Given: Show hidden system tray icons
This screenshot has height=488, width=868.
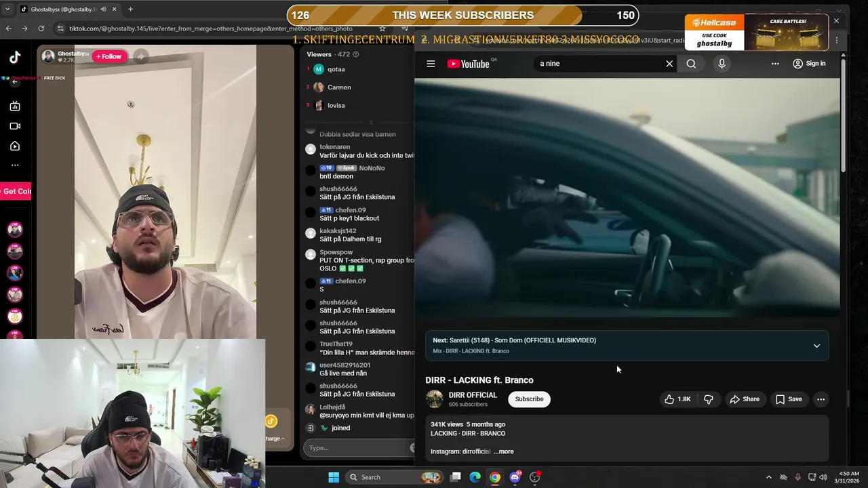Looking at the screenshot, I should click(x=768, y=477).
